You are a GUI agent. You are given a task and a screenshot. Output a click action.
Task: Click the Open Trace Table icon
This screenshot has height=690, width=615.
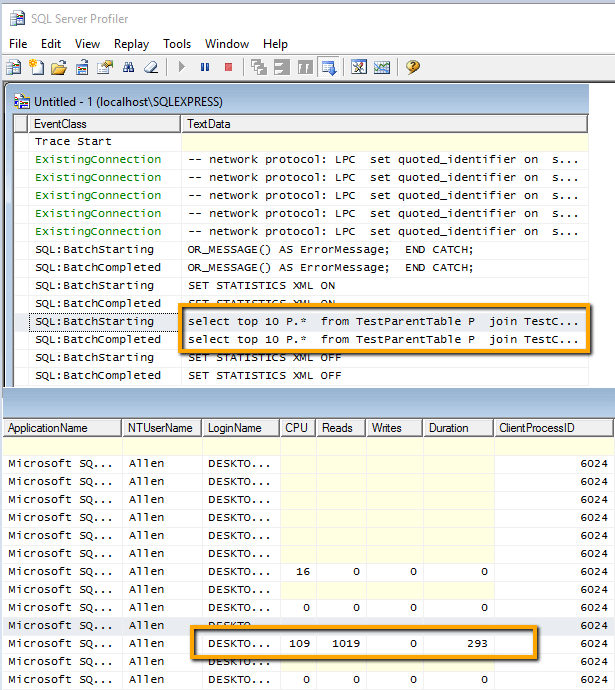(x=82, y=67)
